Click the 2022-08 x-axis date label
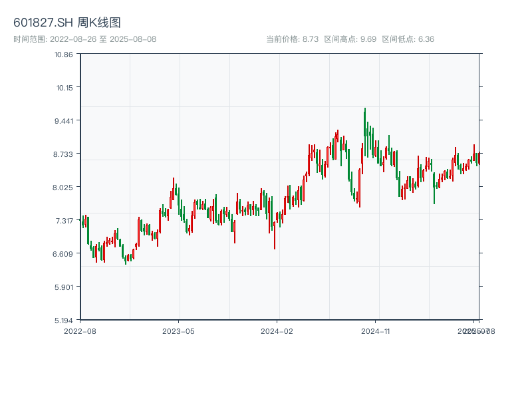This screenshot has height=399, width=532. pyautogui.click(x=80, y=331)
